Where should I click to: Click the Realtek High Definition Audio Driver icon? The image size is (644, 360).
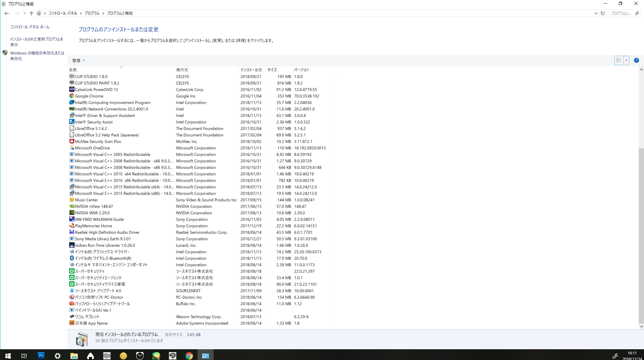pos(71,232)
